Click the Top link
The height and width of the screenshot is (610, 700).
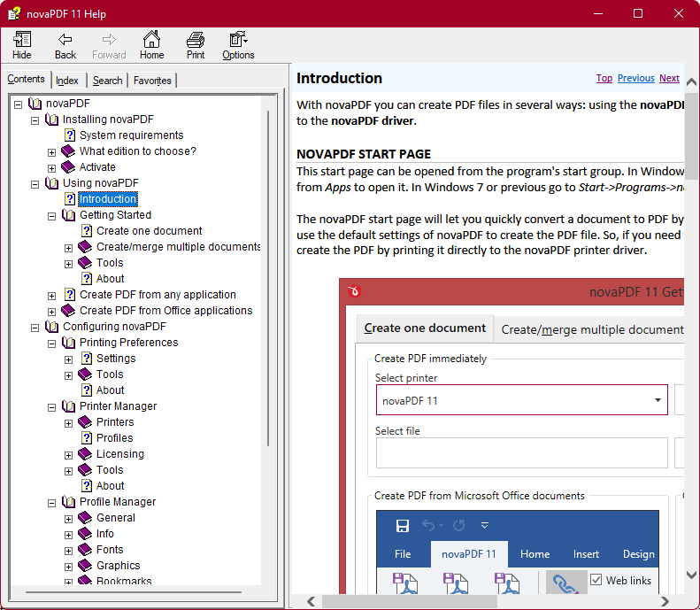tap(604, 78)
